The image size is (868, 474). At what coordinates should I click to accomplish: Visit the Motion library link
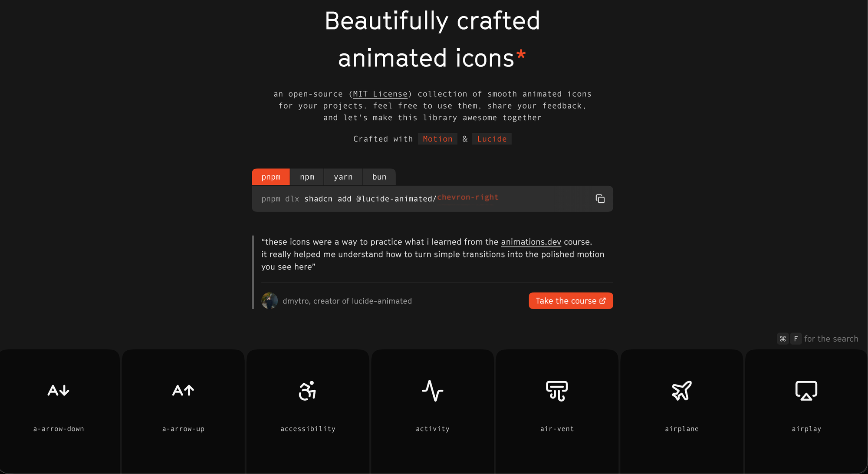(x=437, y=138)
